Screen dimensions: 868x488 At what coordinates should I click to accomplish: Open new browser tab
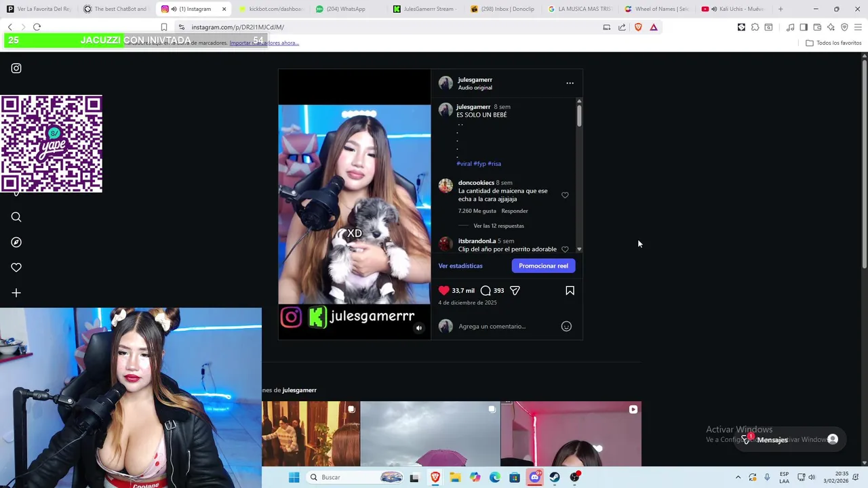pos(781,9)
